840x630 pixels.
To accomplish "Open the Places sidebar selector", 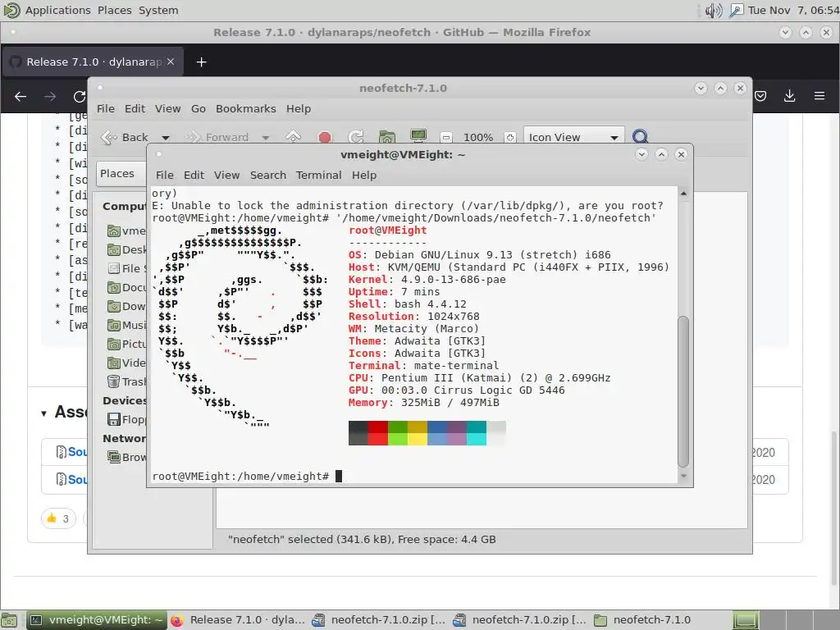I will pos(121,174).
